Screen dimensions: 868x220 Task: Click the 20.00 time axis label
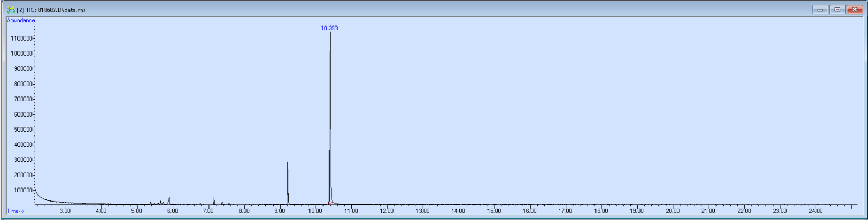tap(673, 211)
